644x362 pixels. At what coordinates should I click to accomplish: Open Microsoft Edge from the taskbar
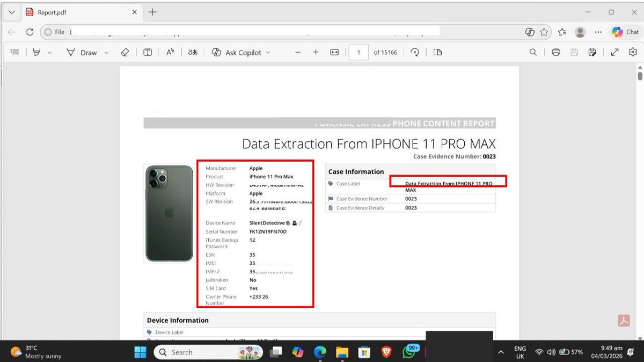click(x=320, y=352)
